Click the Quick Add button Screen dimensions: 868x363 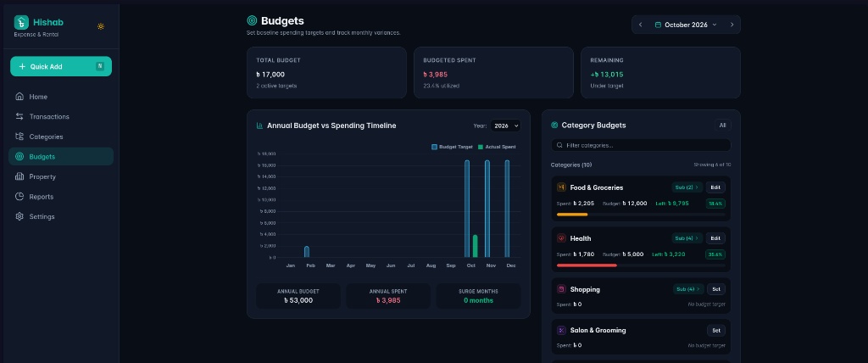[x=61, y=66]
